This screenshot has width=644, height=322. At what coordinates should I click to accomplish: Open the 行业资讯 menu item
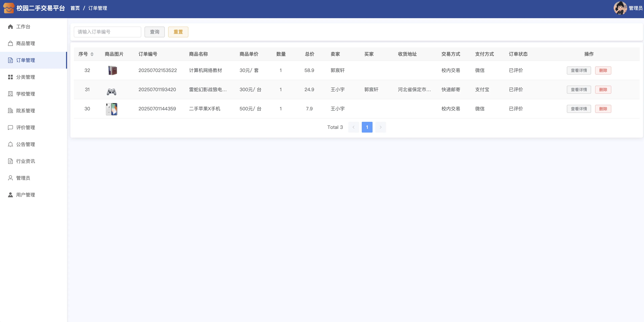coord(25,161)
